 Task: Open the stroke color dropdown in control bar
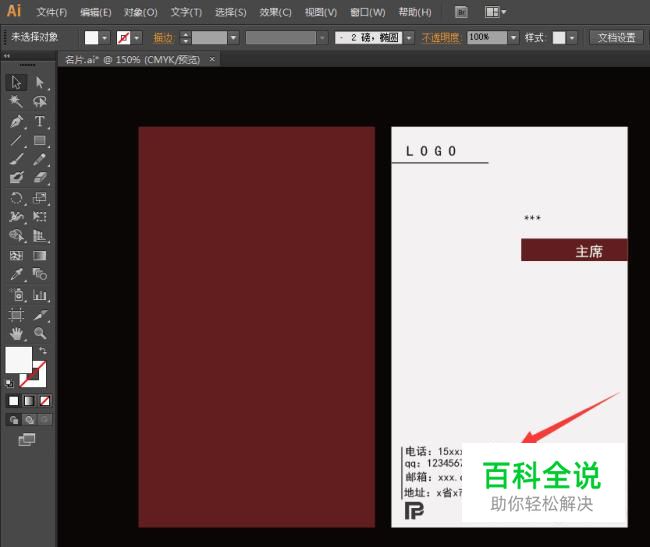[136, 37]
